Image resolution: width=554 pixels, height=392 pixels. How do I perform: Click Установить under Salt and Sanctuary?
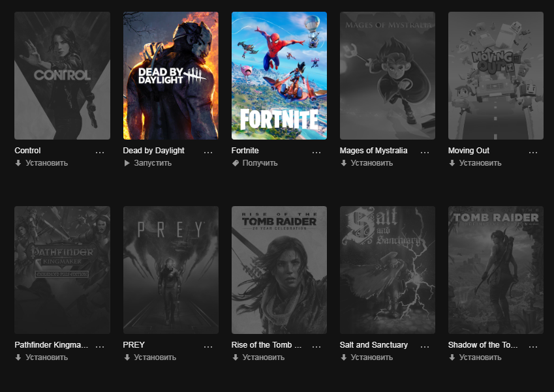coord(367,357)
